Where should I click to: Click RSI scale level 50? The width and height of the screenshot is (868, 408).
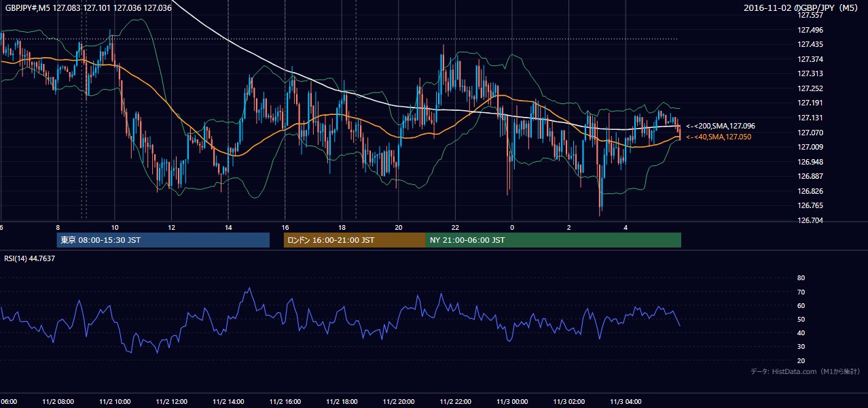pos(801,319)
